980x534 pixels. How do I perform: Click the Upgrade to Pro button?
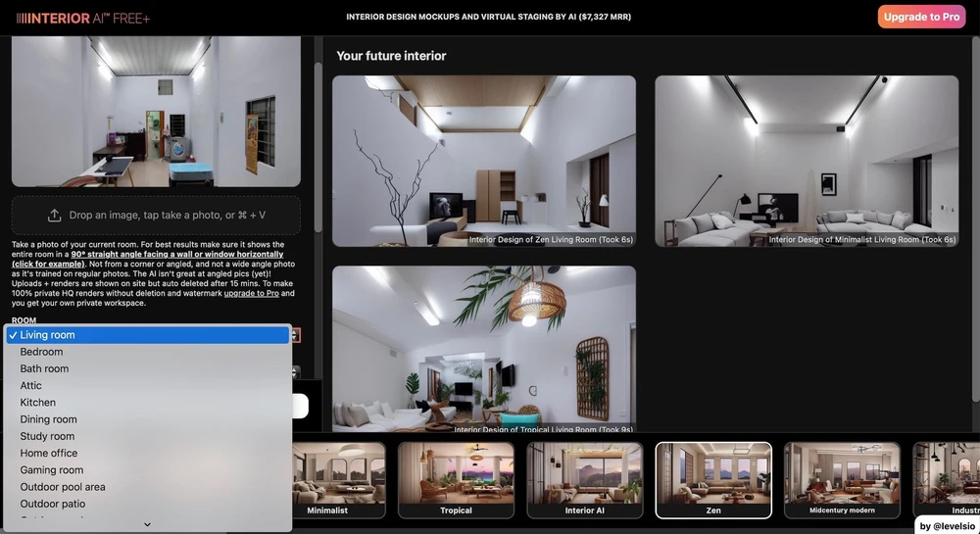[920, 18]
